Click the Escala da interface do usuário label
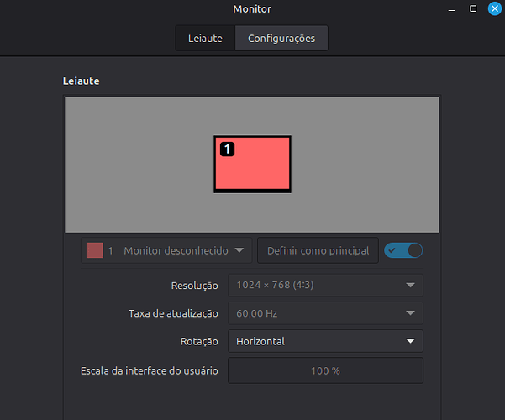The height and width of the screenshot is (420, 505). coord(149,370)
